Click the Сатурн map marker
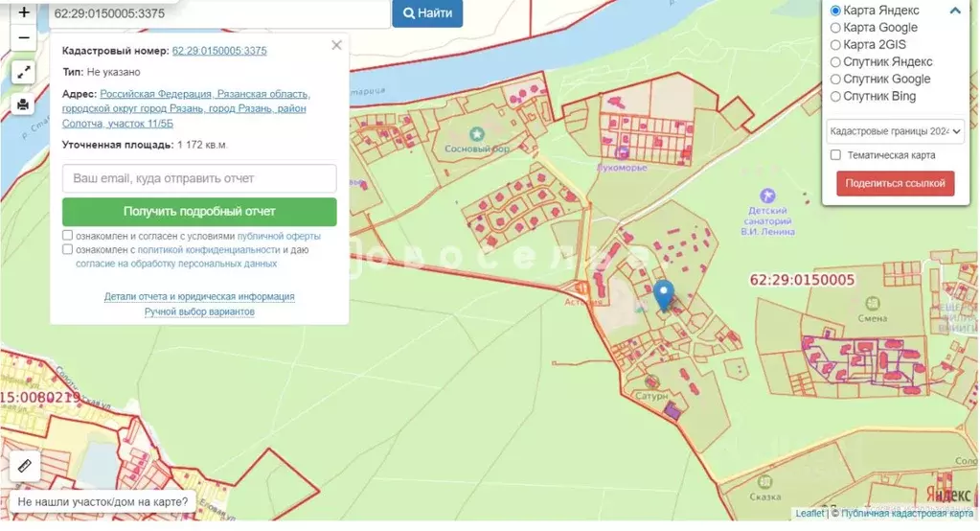The image size is (980, 531). [651, 382]
